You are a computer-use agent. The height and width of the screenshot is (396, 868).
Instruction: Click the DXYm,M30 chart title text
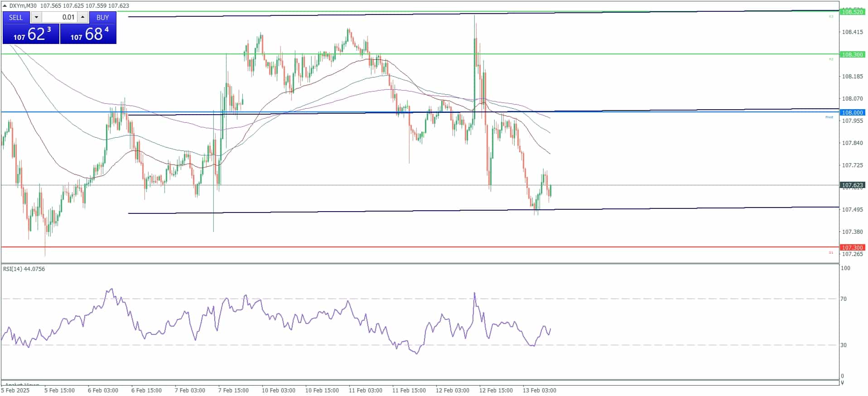point(23,5)
